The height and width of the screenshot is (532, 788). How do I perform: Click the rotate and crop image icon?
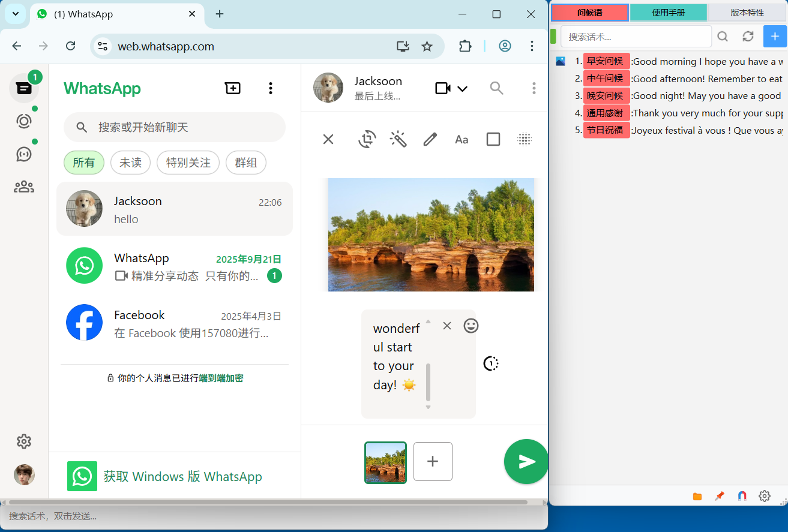coord(367,139)
